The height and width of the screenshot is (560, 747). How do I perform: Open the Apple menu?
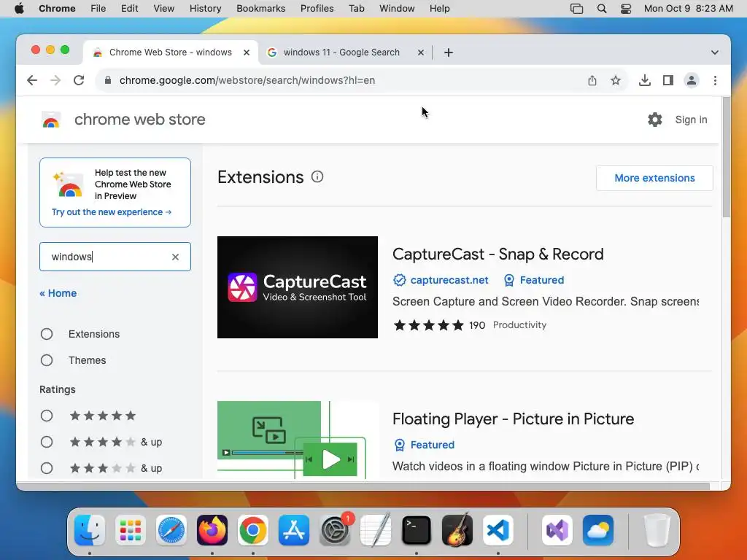click(19, 9)
